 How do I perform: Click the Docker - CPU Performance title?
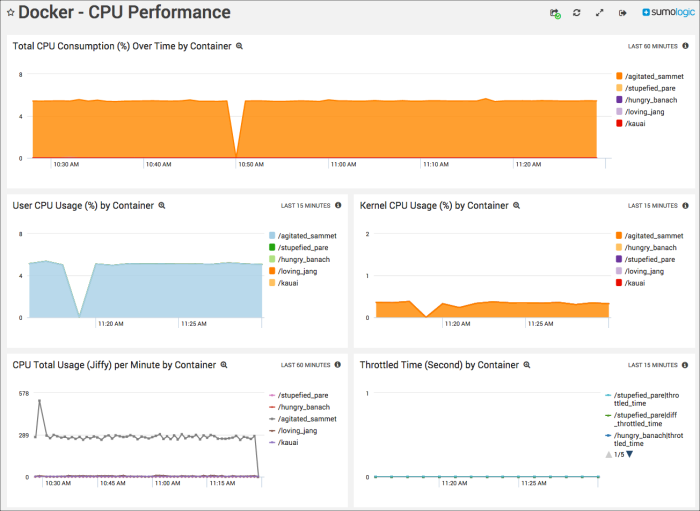click(x=124, y=13)
